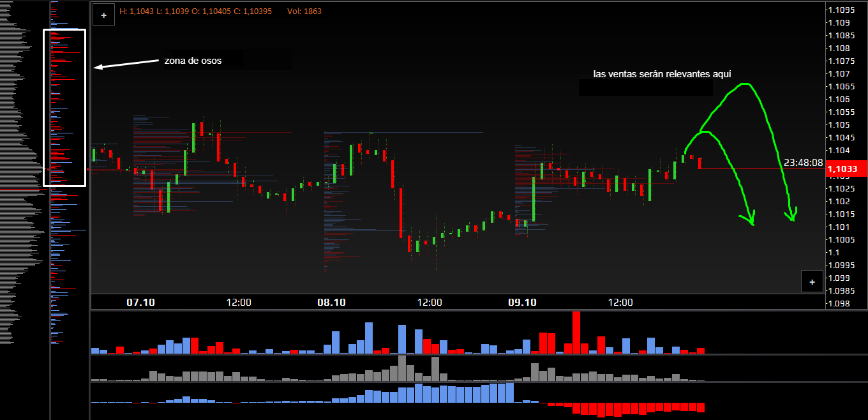868x420 pixels.
Task: Click the 12:00 label following 07.10
Action: [x=238, y=302]
